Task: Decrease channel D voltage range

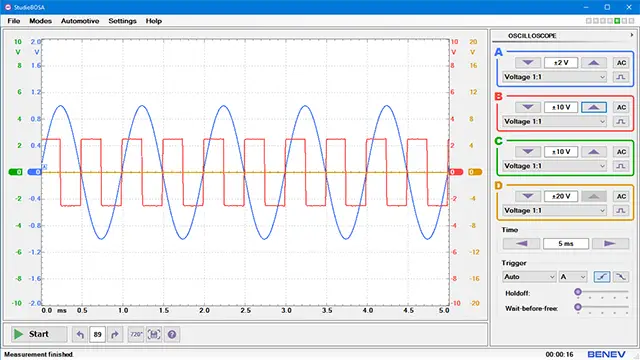Action: [x=528, y=196]
